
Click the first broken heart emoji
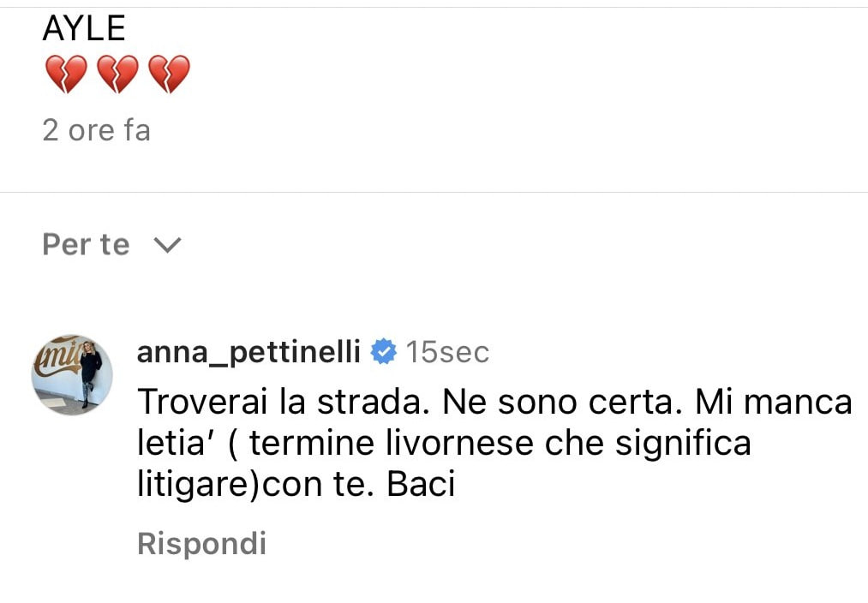point(65,75)
